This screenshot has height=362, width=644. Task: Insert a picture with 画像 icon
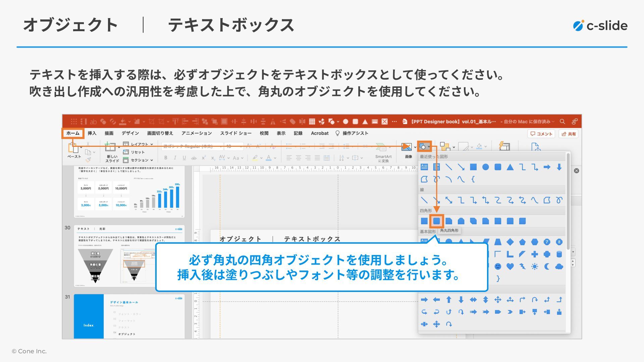pyautogui.click(x=407, y=147)
